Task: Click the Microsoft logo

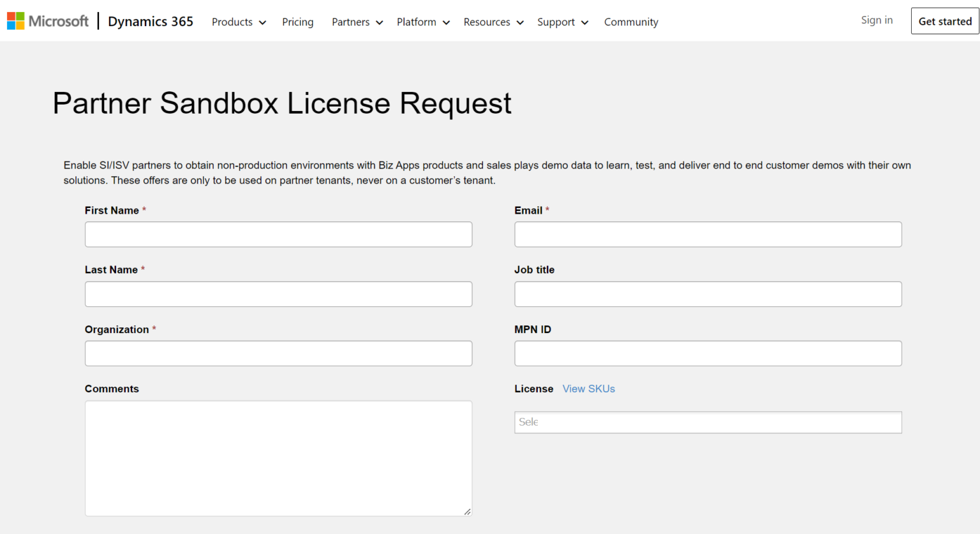Action: point(47,20)
